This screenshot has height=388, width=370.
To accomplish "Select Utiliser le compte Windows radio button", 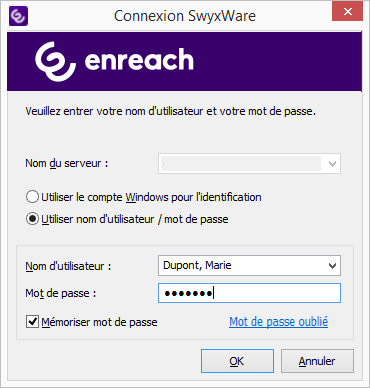I will click(x=32, y=197).
